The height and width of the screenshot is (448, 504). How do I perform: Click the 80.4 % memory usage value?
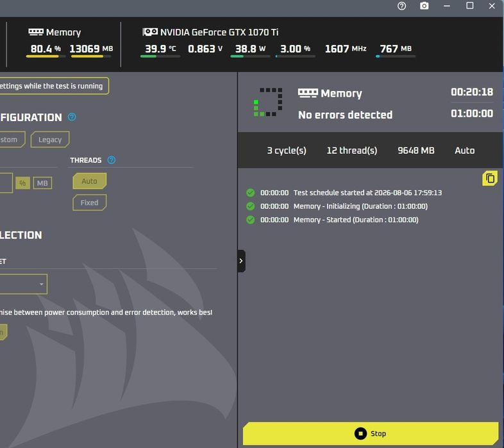(x=46, y=49)
